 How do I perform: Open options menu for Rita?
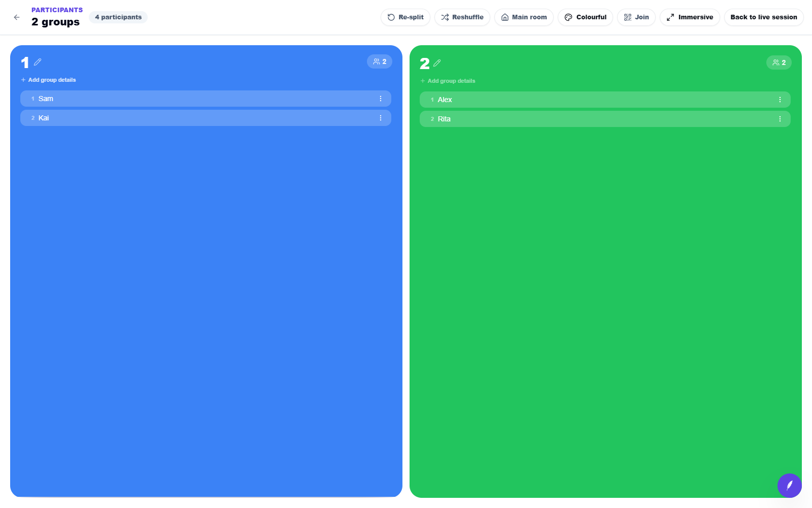tap(780, 119)
